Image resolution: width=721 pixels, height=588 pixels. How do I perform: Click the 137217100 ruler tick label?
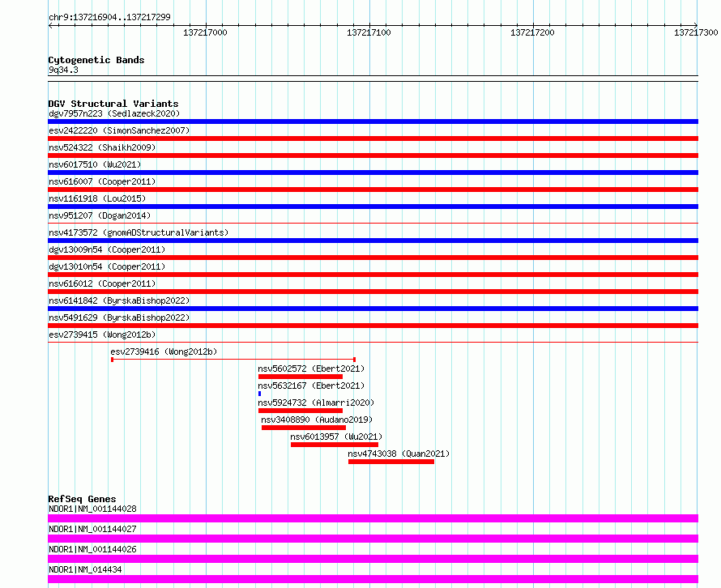[369, 32]
